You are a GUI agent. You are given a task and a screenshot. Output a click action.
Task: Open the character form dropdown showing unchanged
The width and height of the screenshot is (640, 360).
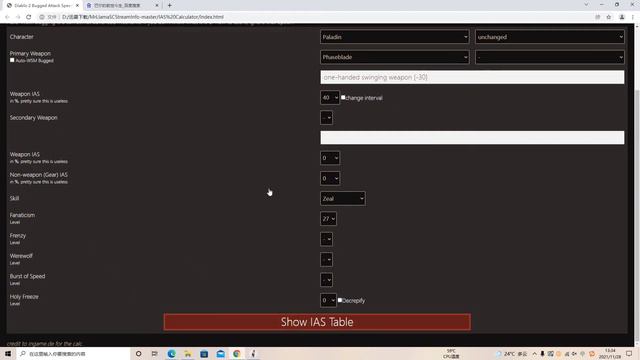click(549, 37)
